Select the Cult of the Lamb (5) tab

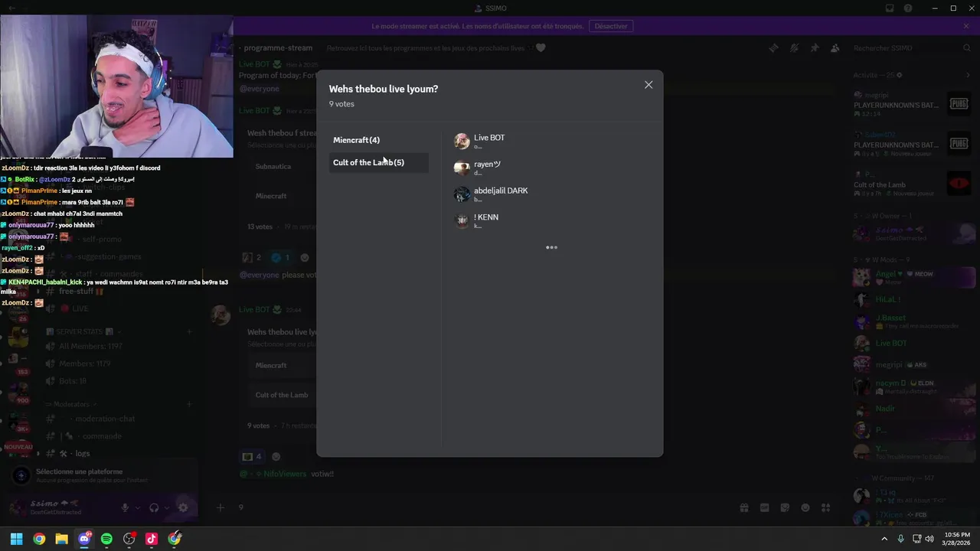tap(378, 162)
